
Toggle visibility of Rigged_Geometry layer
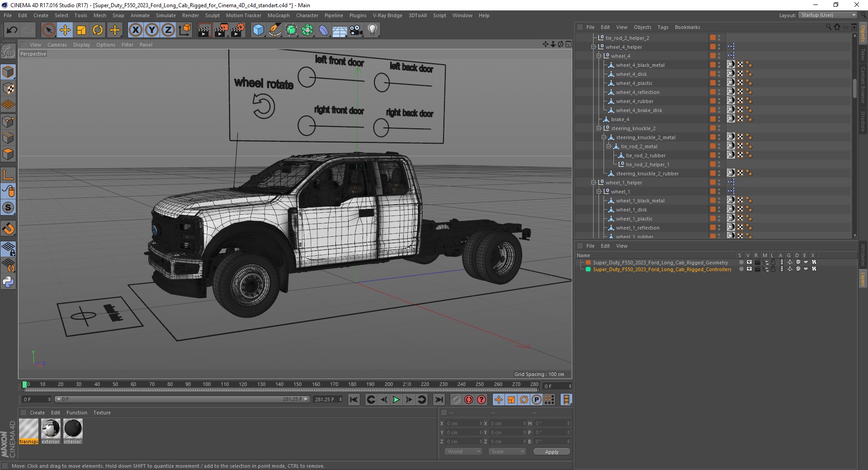click(x=749, y=262)
